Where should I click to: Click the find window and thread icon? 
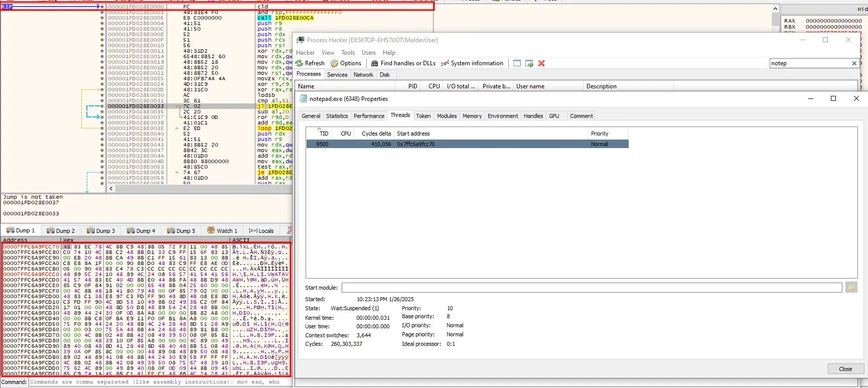529,63
